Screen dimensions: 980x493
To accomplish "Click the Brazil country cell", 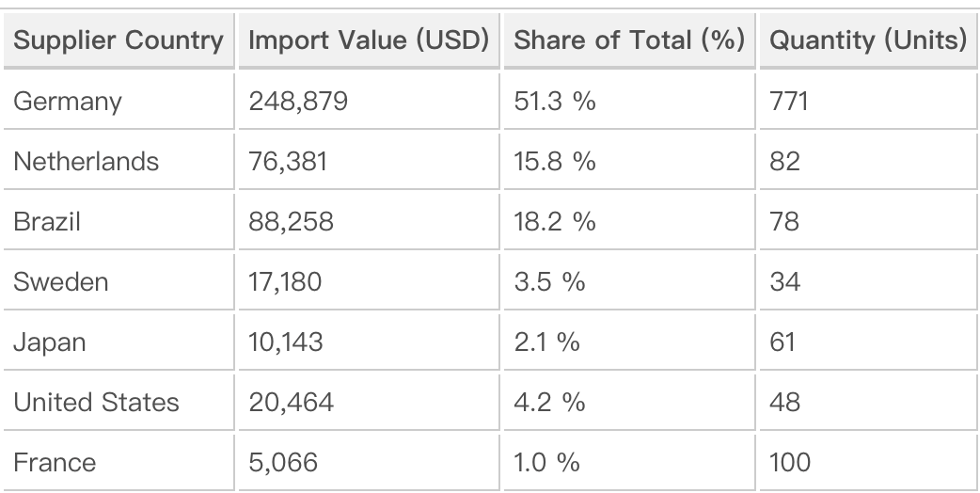I will tap(47, 221).
